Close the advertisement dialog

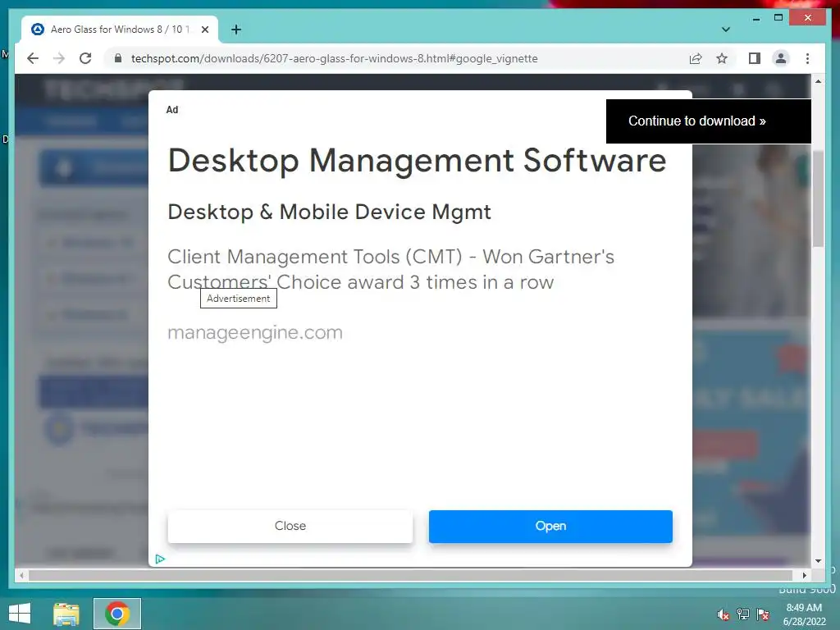click(x=290, y=526)
